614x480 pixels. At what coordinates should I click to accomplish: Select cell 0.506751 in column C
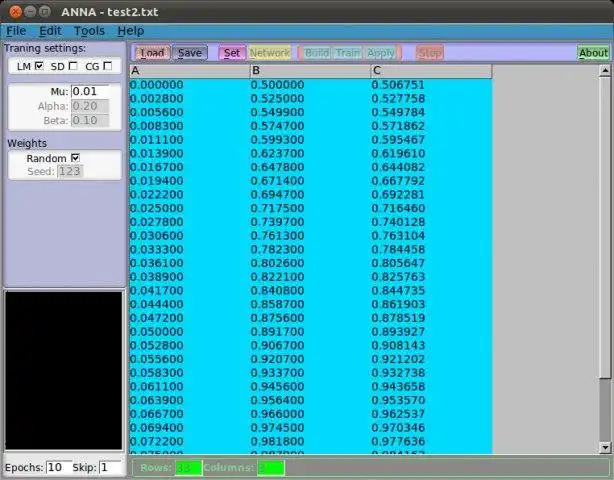click(398, 85)
